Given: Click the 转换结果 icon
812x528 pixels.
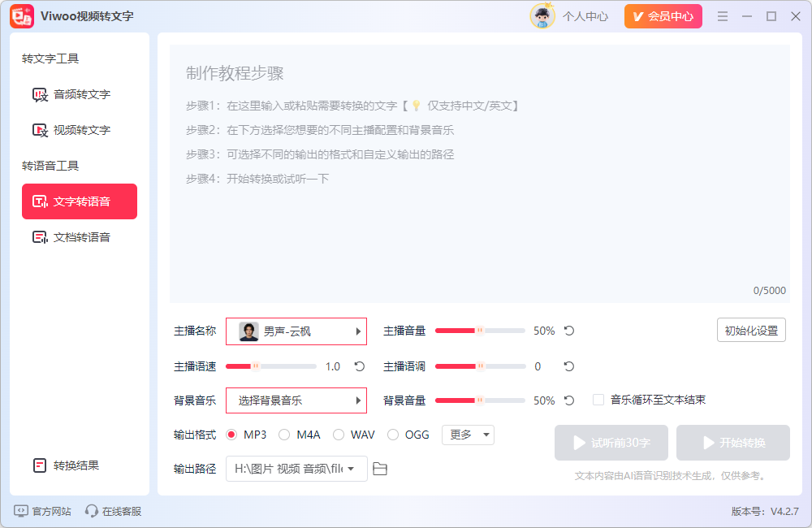Looking at the screenshot, I should [x=40, y=465].
